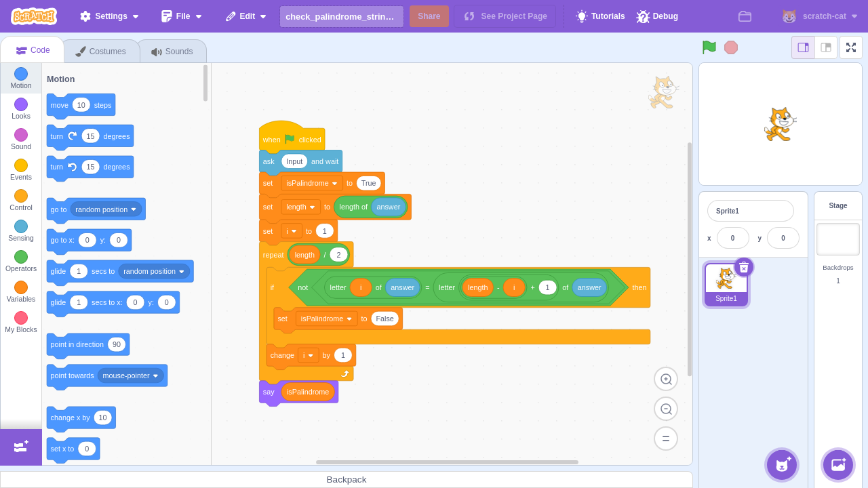868x488 pixels.
Task: Click the workspace vertical scrollbar
Action: (690, 259)
